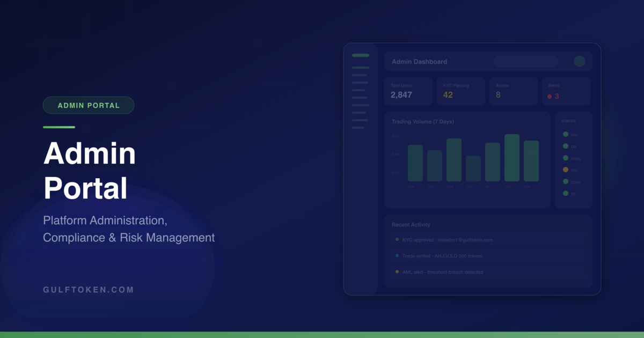Viewport: 644px width, 338px height.
Task: Click the 'GULFTOKEN.COM' text
Action: [x=89, y=290]
